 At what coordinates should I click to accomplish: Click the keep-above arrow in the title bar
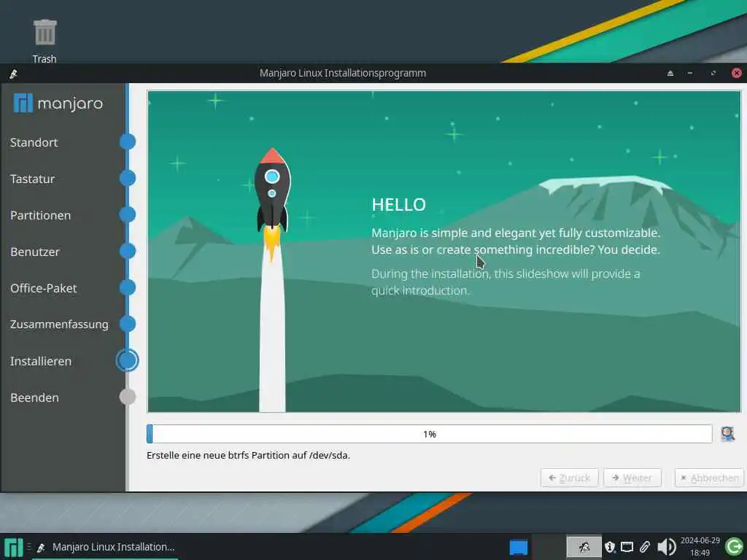670,74
